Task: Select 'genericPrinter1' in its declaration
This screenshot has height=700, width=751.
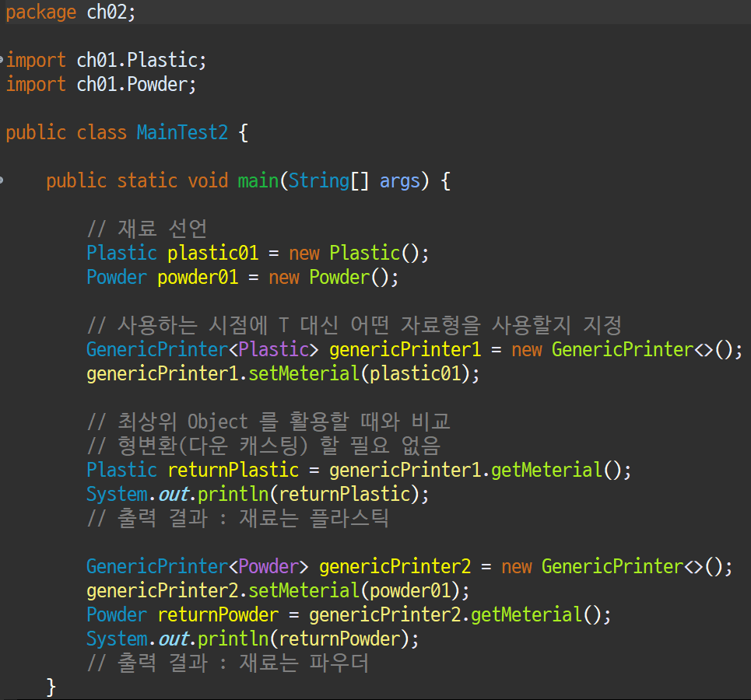Action: 405,349
